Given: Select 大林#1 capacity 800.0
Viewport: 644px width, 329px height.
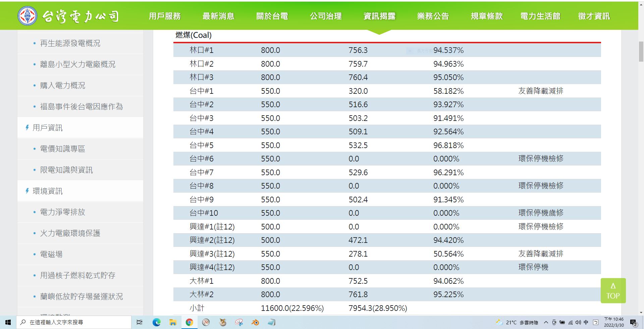Looking at the screenshot, I should click(270, 281).
